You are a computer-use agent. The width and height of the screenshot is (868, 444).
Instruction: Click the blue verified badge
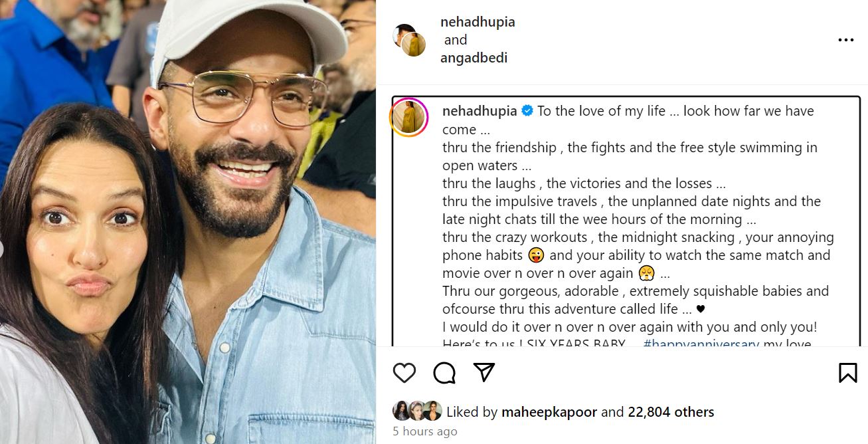pos(527,111)
